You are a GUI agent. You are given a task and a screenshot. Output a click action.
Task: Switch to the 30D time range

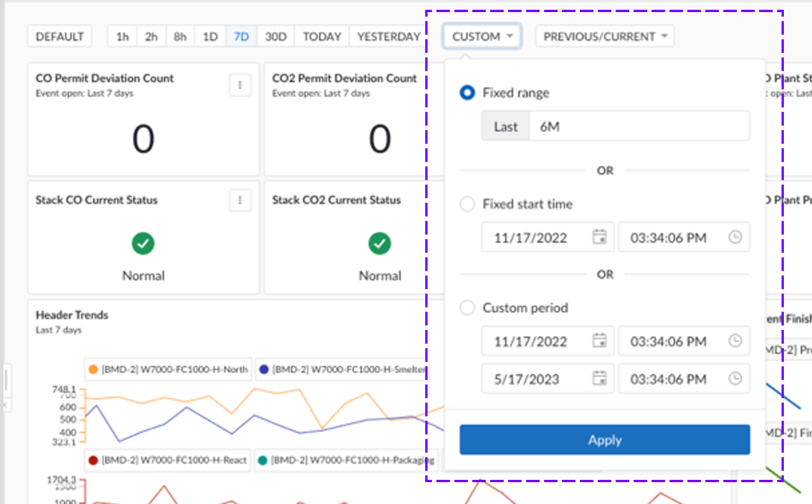276,36
